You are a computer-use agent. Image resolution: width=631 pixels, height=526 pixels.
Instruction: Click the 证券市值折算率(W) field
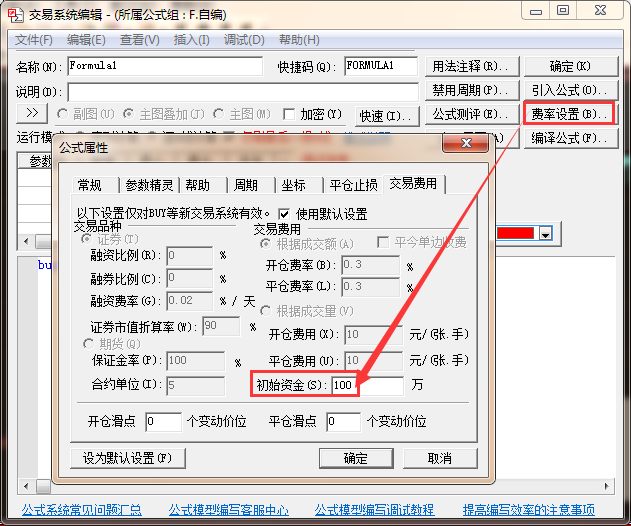tap(221, 326)
